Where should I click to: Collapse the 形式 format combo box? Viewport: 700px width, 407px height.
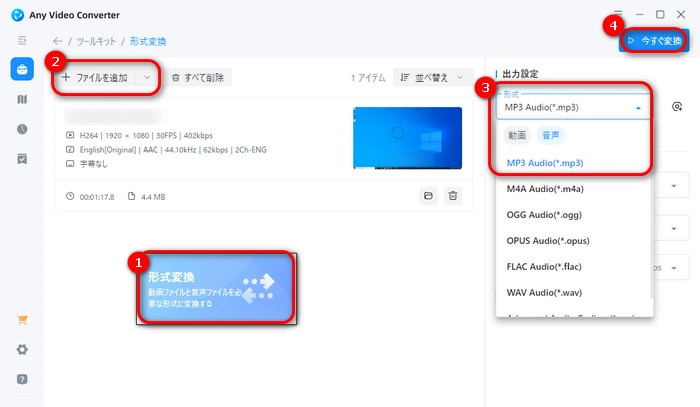(x=573, y=107)
